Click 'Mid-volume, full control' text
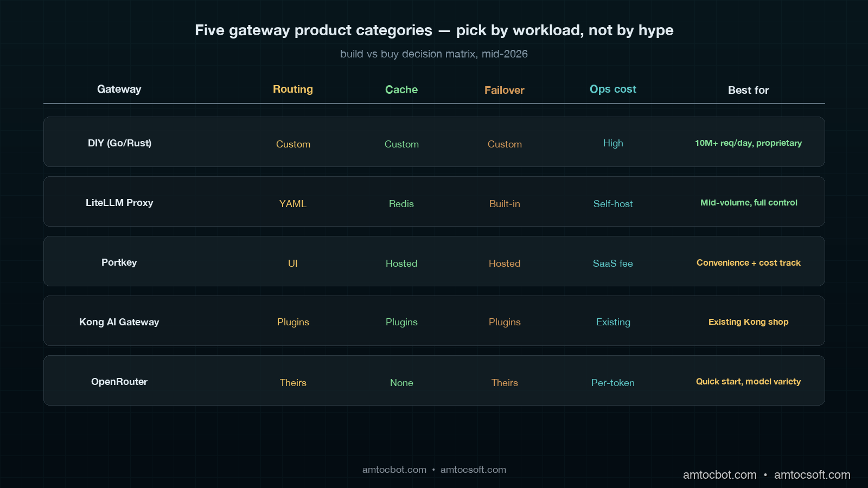This screenshot has height=488, width=868. pos(749,203)
